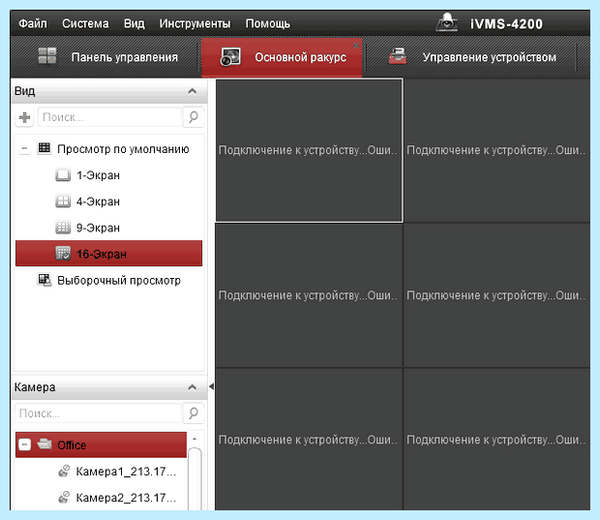Click the 1-Экран layout icon

(63, 175)
